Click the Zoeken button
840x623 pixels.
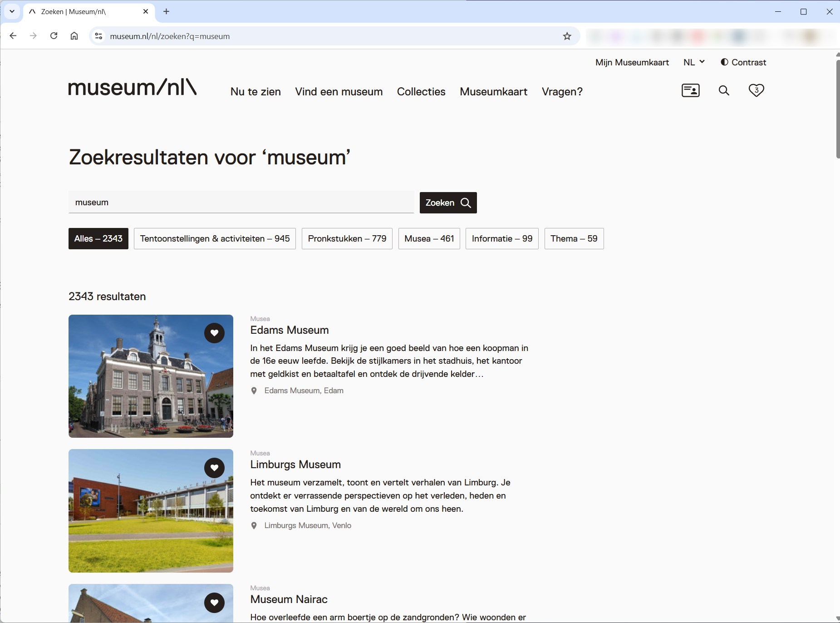click(448, 203)
